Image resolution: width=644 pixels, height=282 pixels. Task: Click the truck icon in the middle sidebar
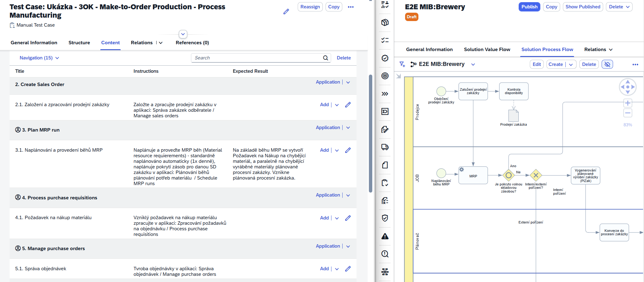tap(385, 147)
